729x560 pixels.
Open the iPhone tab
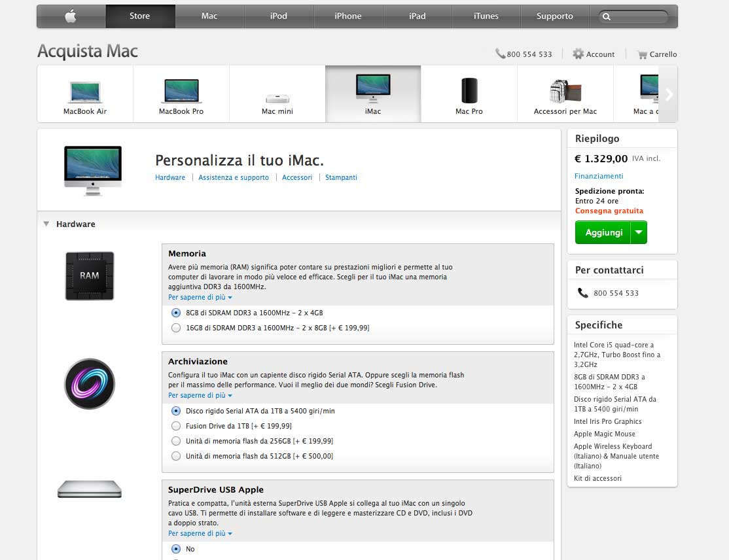click(x=347, y=16)
